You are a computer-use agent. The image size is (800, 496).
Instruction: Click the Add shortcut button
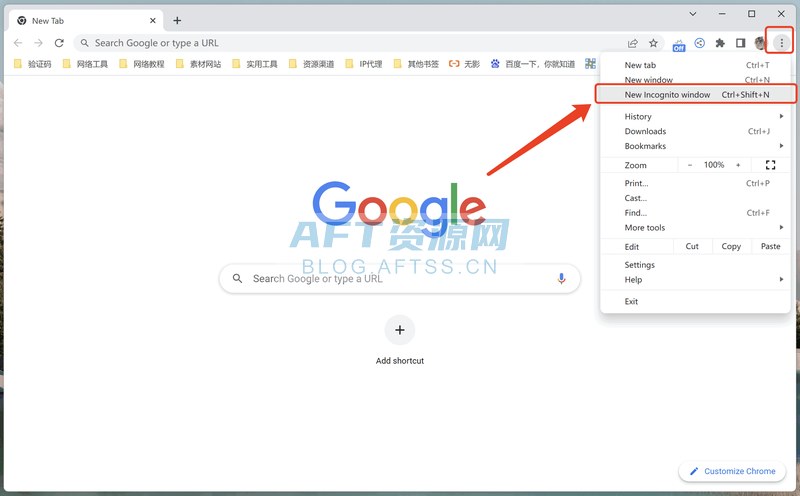(x=400, y=330)
